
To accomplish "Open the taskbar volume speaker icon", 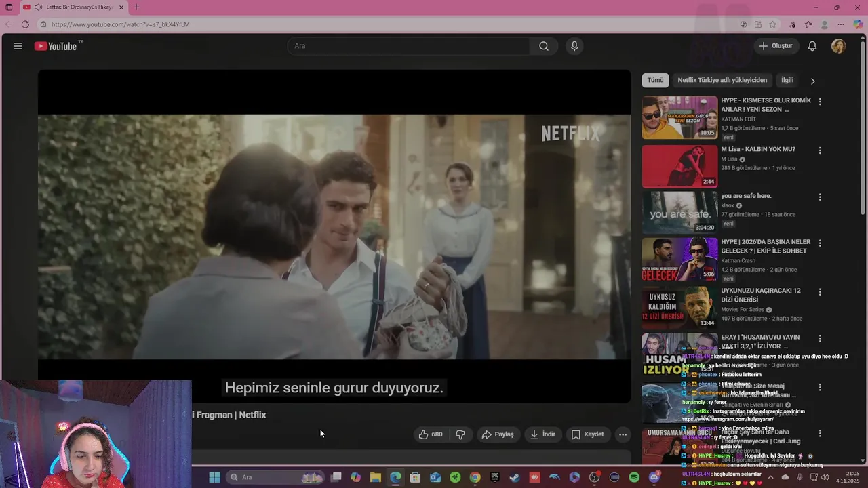I will [825, 477].
